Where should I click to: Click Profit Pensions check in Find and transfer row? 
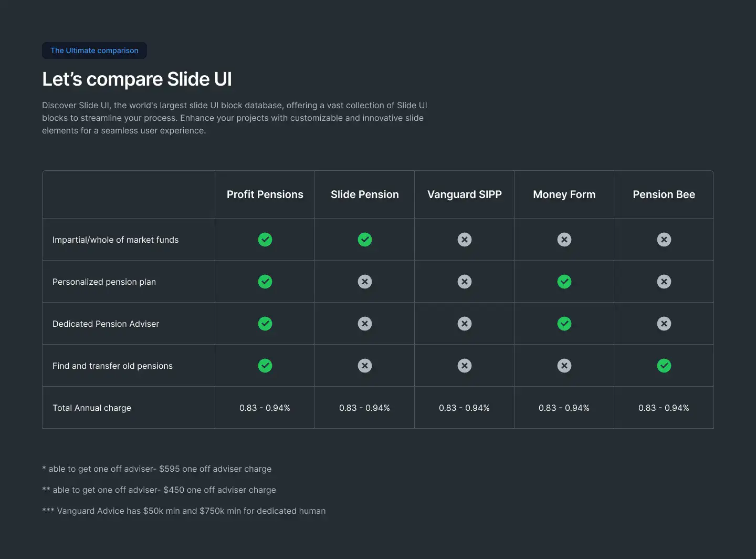point(265,366)
